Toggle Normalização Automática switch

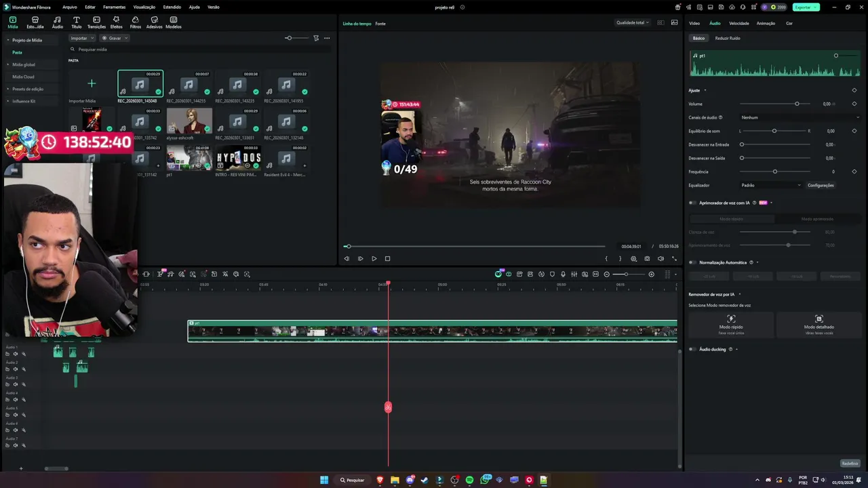693,262
